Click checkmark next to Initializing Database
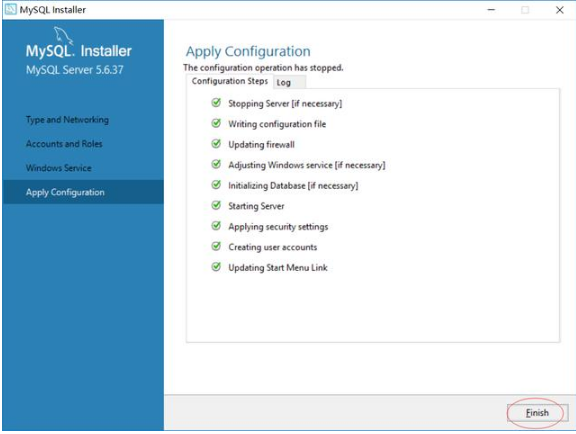The width and height of the screenshot is (576, 434). click(x=216, y=185)
